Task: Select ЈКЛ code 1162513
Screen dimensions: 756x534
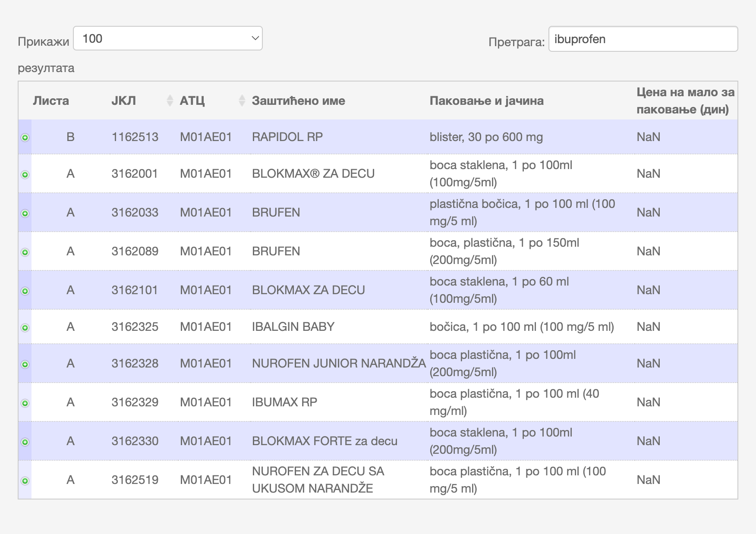Action: pyautogui.click(x=135, y=137)
